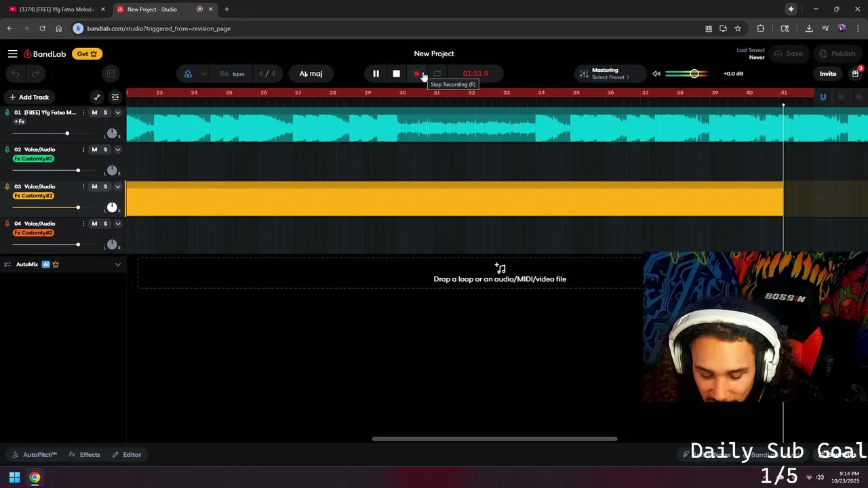Expand track 03 options chevron
The image size is (868, 488).
click(117, 186)
